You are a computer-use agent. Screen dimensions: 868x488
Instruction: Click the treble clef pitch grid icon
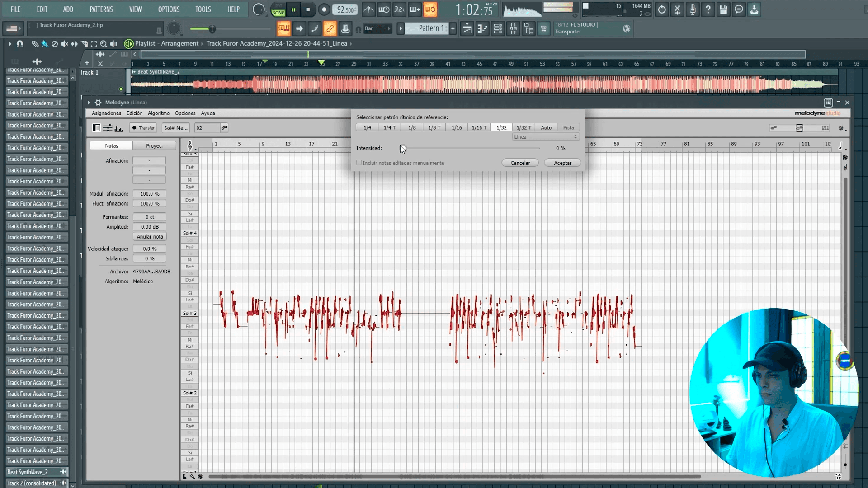pos(189,145)
